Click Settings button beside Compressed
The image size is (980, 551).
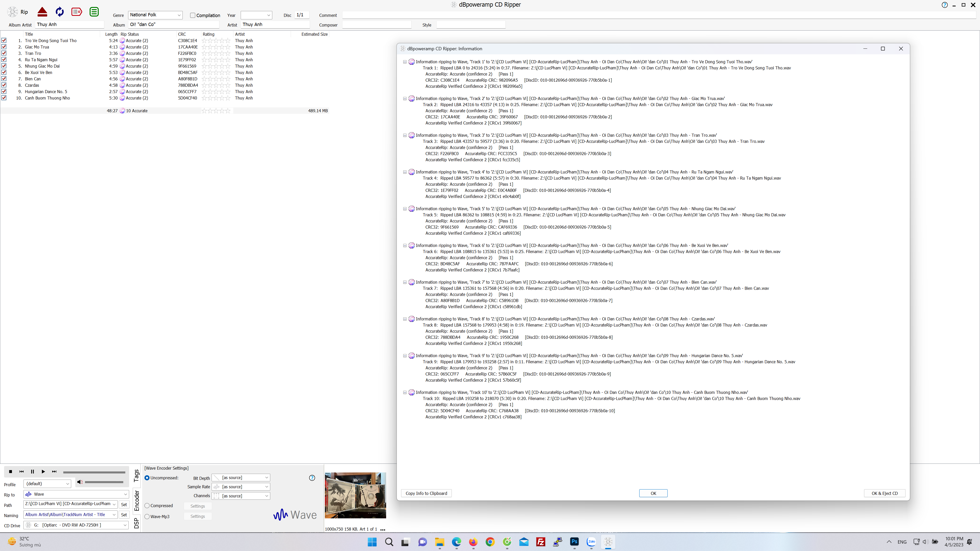click(198, 506)
